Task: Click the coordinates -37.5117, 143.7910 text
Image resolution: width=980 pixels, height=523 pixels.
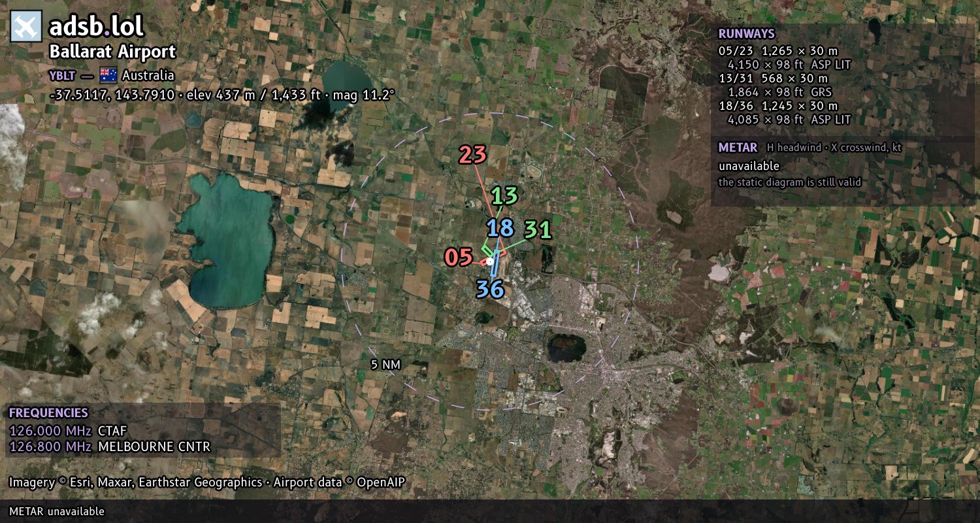Action: pyautogui.click(x=115, y=95)
